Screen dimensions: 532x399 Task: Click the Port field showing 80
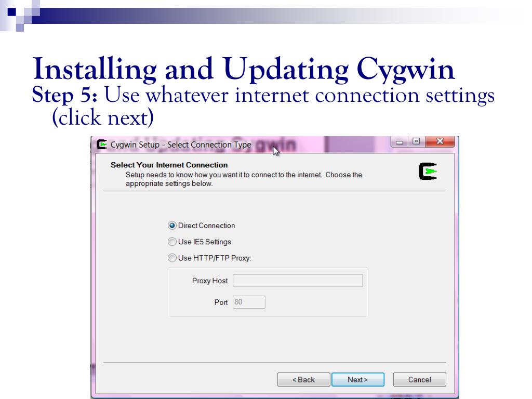tap(249, 302)
